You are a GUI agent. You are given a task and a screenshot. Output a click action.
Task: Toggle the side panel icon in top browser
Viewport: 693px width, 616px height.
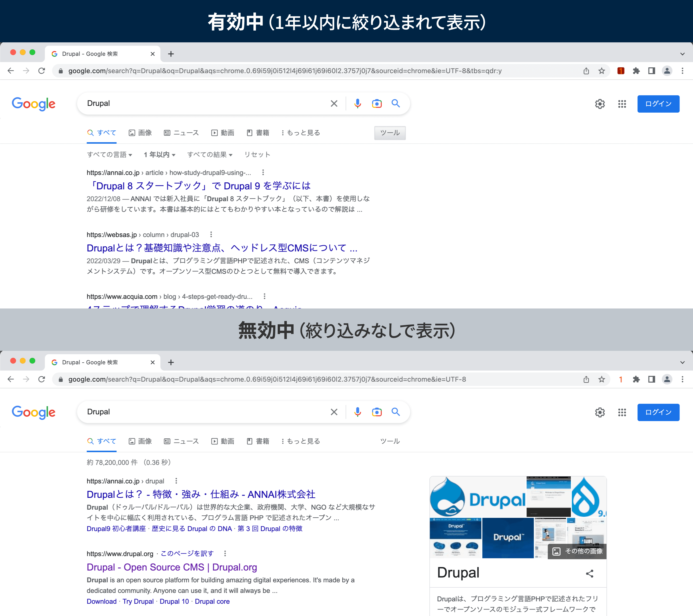651,71
